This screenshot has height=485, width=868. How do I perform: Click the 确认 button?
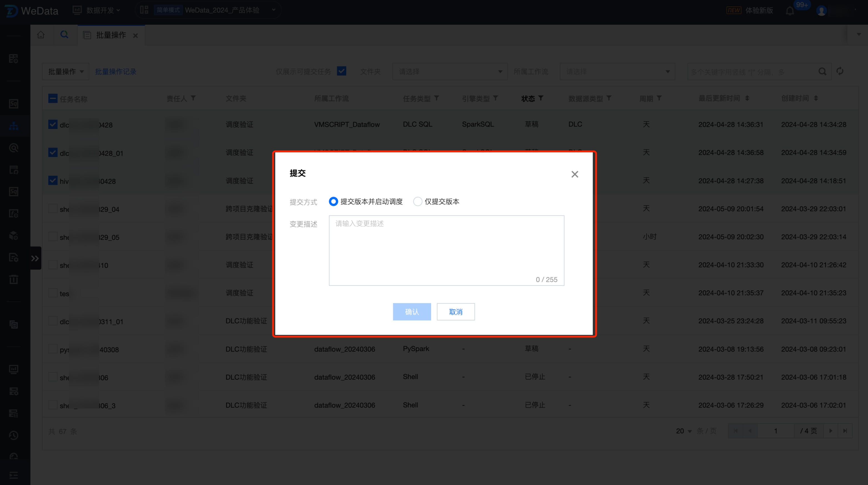coord(411,312)
